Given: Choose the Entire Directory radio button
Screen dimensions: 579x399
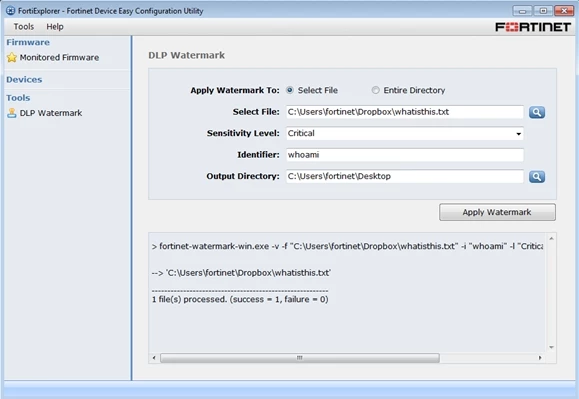Looking at the screenshot, I should 376,90.
